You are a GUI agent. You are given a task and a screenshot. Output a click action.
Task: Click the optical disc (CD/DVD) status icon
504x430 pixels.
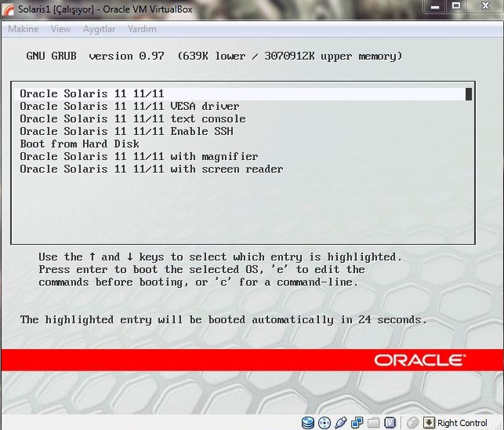coord(325,423)
